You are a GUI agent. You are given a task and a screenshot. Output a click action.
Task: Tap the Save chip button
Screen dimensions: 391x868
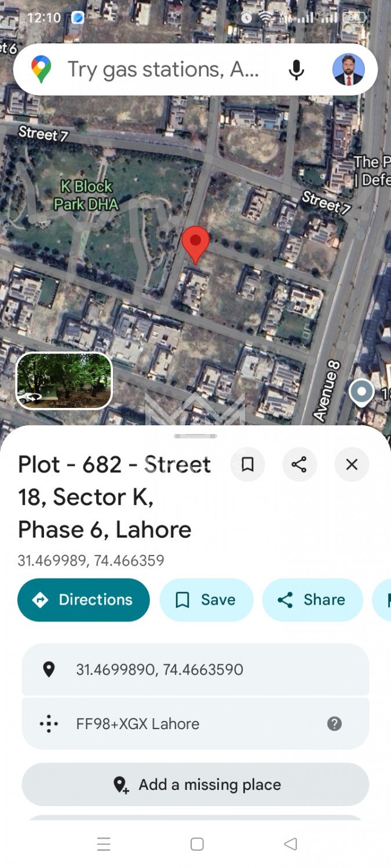(206, 599)
